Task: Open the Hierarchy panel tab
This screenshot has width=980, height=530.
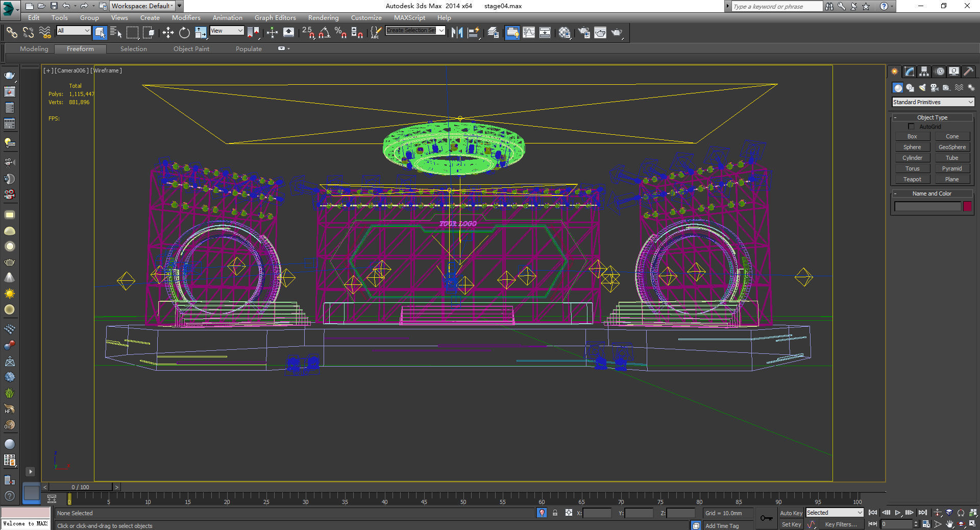Action: tap(924, 71)
